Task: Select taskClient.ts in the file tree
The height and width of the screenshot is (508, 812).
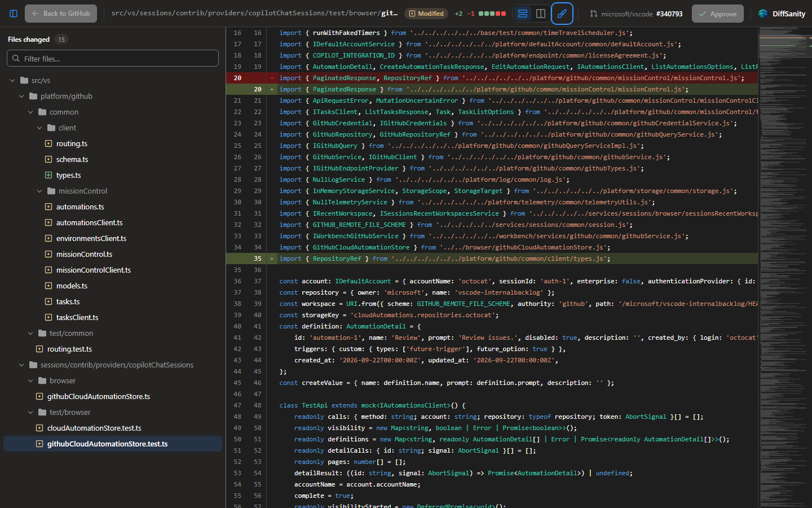Action: pyautogui.click(x=113, y=317)
